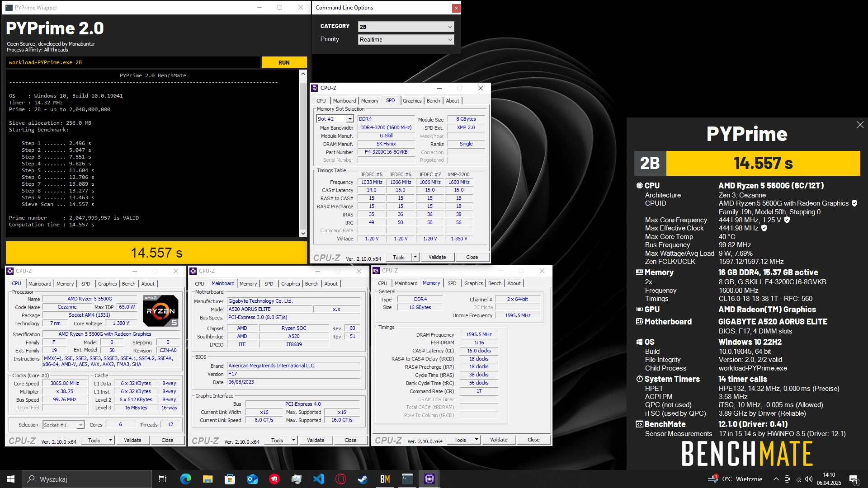Open Tools dropdown arrow in SPD window

[415, 257]
